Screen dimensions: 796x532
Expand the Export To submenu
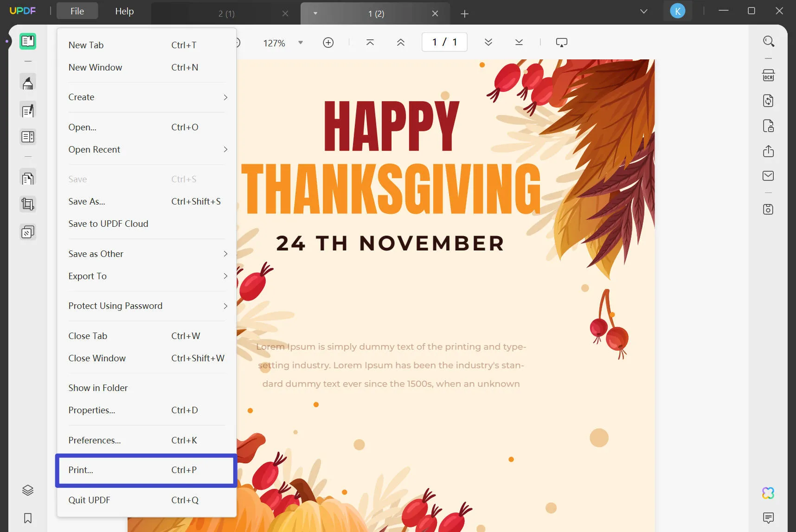(x=147, y=276)
